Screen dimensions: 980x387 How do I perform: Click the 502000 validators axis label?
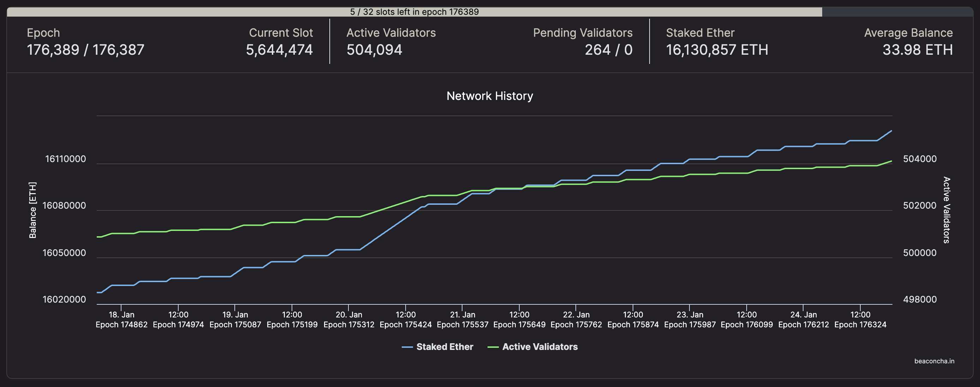pyautogui.click(x=920, y=206)
